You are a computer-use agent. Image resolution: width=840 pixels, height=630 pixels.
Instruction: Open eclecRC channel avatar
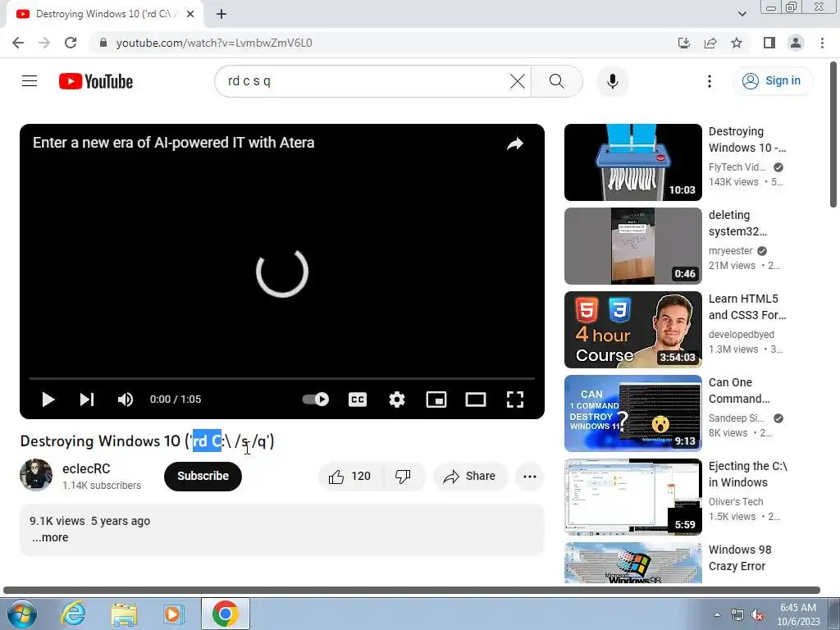point(36,475)
